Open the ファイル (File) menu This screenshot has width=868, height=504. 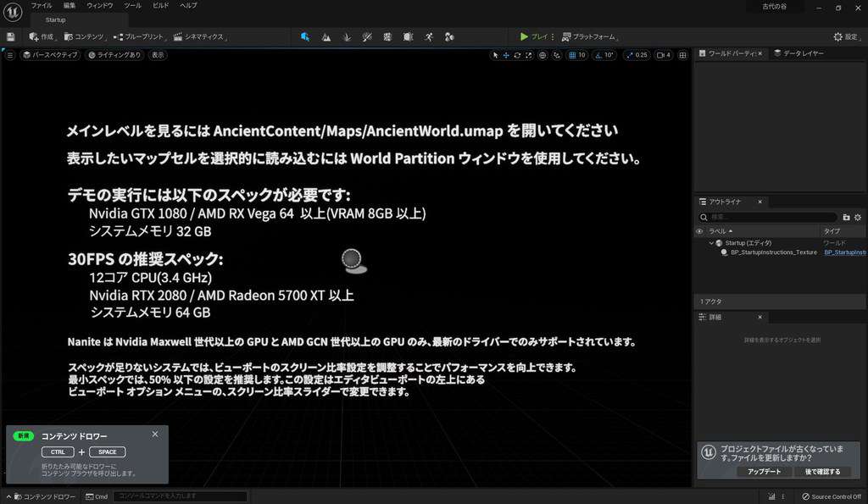(42, 6)
